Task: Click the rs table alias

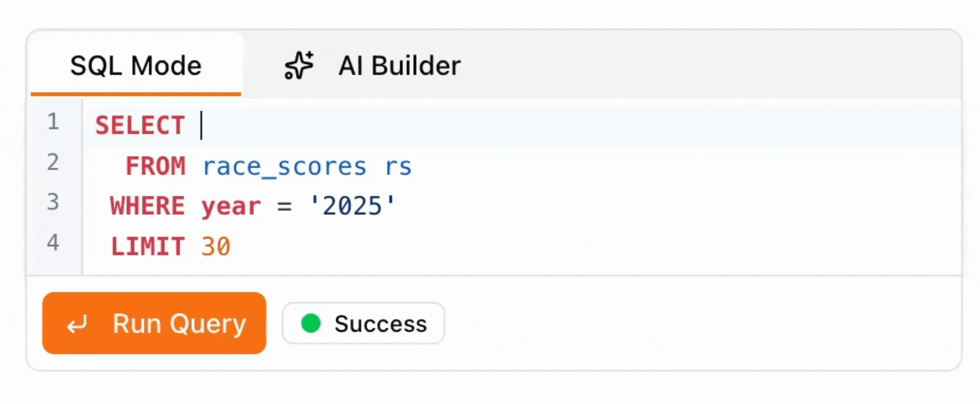Action: tap(398, 167)
